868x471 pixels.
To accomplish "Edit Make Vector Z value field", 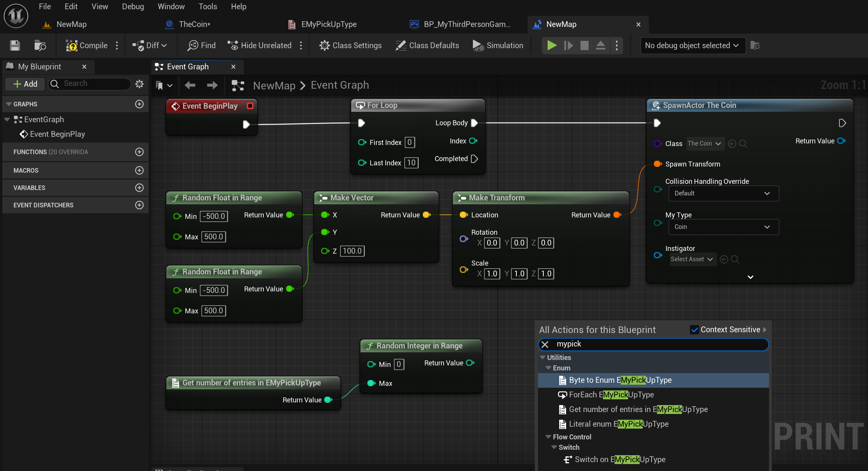I will pos(352,251).
